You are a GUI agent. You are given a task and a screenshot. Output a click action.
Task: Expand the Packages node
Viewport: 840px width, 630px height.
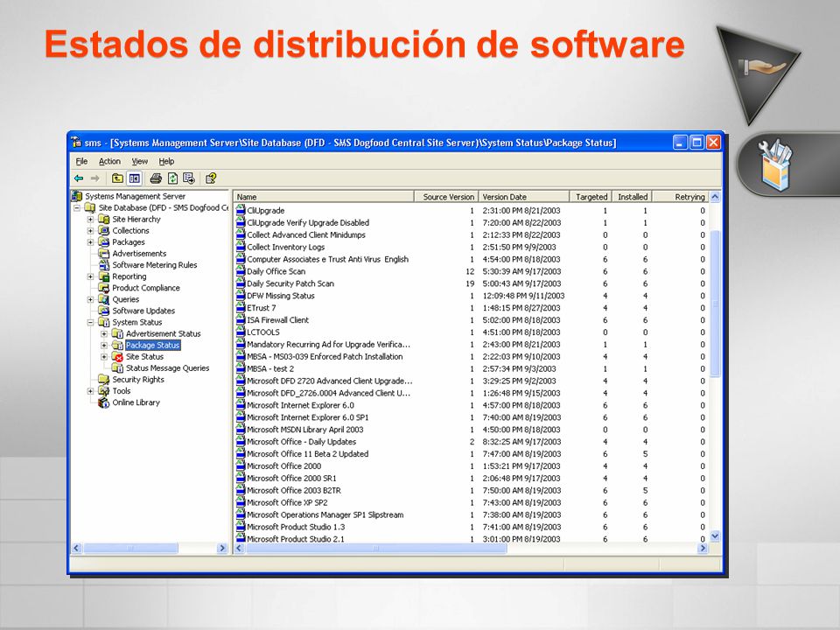(90, 242)
